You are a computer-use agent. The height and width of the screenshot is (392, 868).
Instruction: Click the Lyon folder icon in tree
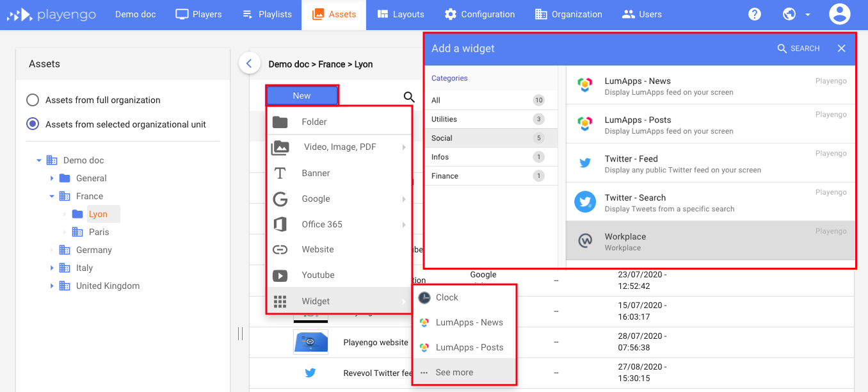(x=77, y=214)
